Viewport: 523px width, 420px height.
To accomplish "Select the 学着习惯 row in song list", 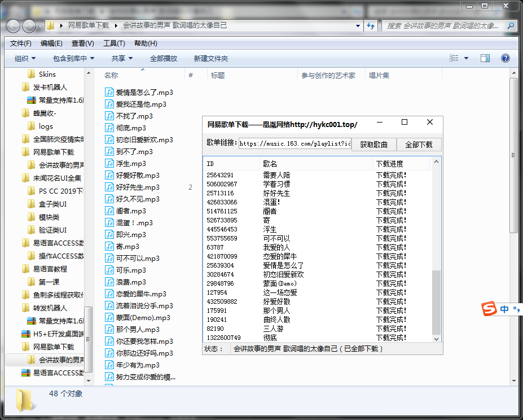I will point(317,184).
